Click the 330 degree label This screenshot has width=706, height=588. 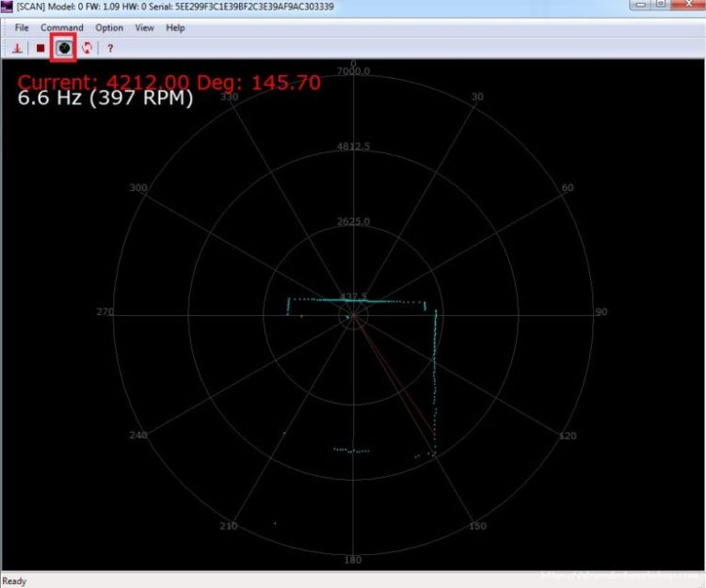(x=229, y=97)
